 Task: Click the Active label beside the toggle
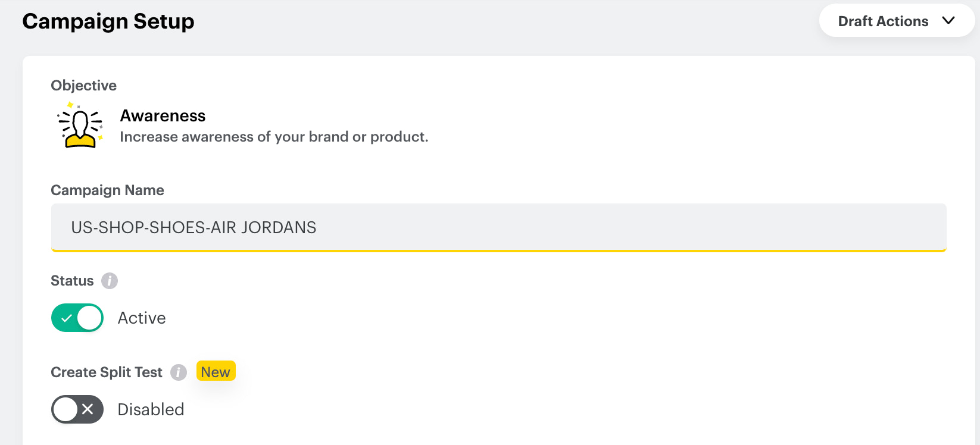click(141, 318)
